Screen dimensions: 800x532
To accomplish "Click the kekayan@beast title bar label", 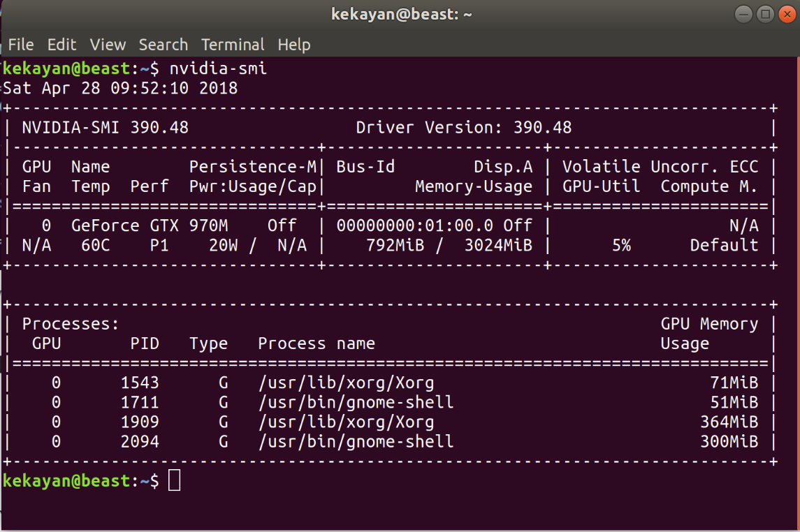I will pos(401,13).
